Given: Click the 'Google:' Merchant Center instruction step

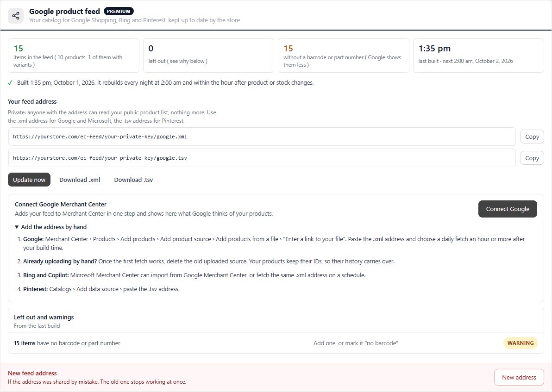Looking at the screenshot, I should (x=274, y=243).
